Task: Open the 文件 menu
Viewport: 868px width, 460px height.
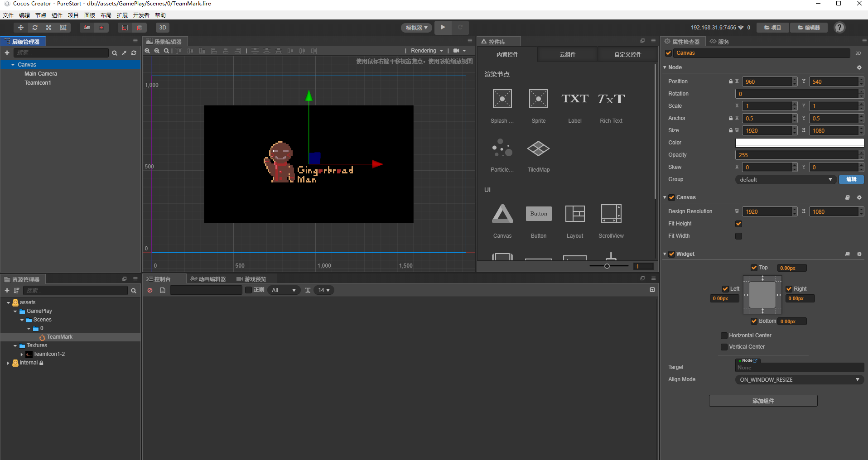Action: point(8,15)
